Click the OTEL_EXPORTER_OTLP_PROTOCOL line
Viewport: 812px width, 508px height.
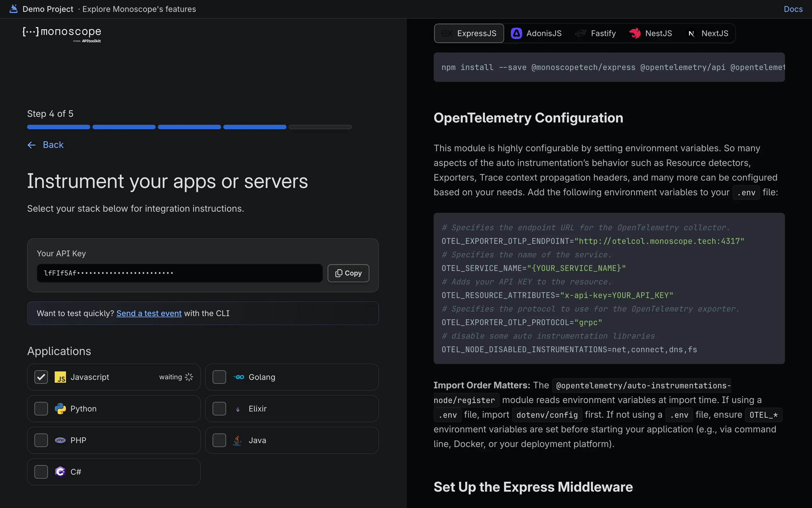(522, 322)
